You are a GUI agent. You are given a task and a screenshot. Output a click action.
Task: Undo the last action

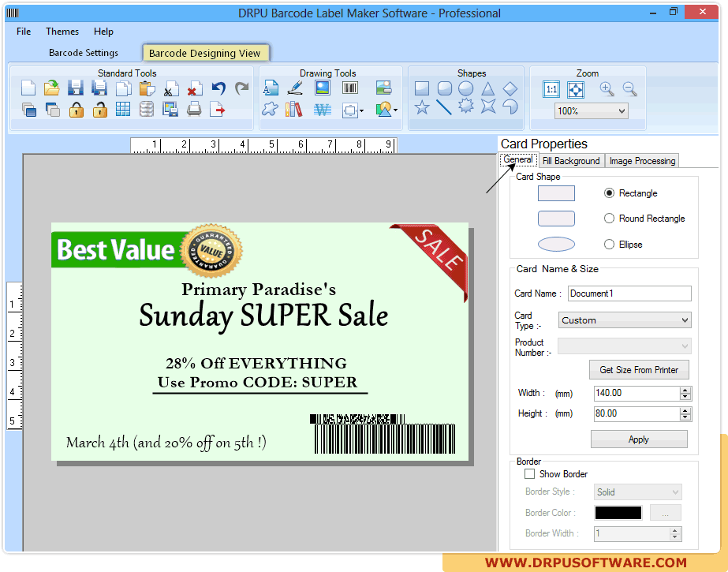coord(218,88)
